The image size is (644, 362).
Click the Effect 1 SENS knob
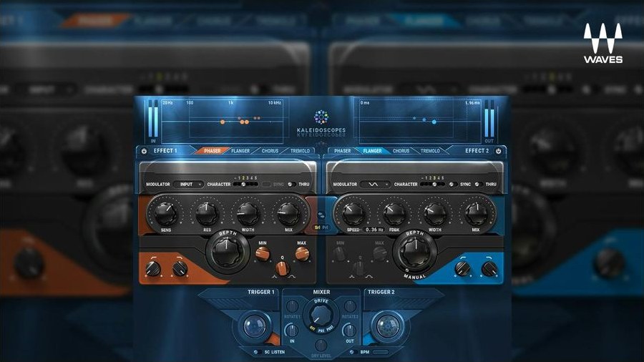[x=166, y=213]
